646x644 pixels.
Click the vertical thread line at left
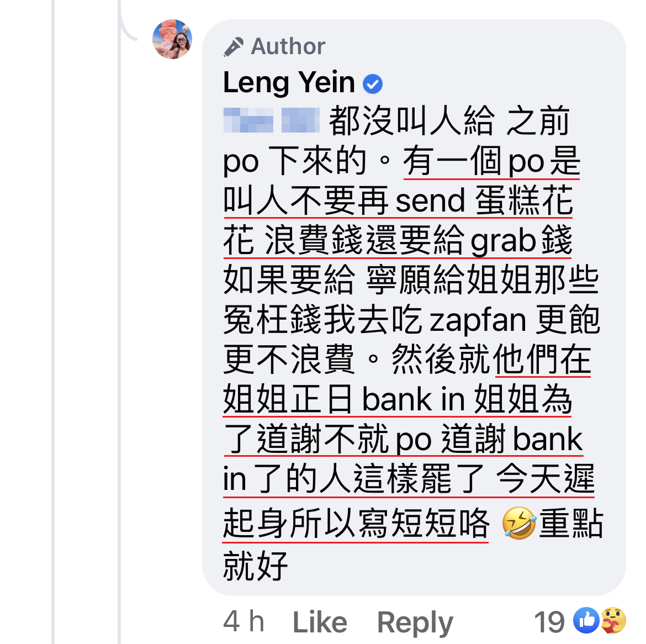coord(53,322)
